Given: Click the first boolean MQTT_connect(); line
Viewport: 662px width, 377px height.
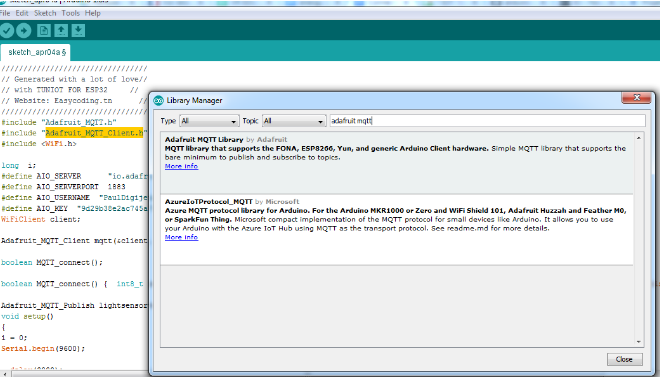Looking at the screenshot, I should [52, 263].
